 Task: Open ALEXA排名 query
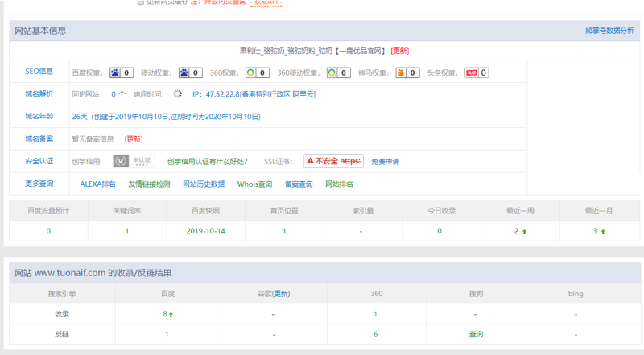(97, 184)
